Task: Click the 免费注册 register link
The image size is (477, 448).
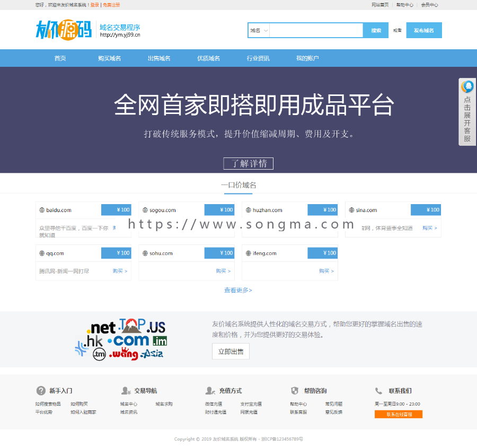Action: (111, 5)
